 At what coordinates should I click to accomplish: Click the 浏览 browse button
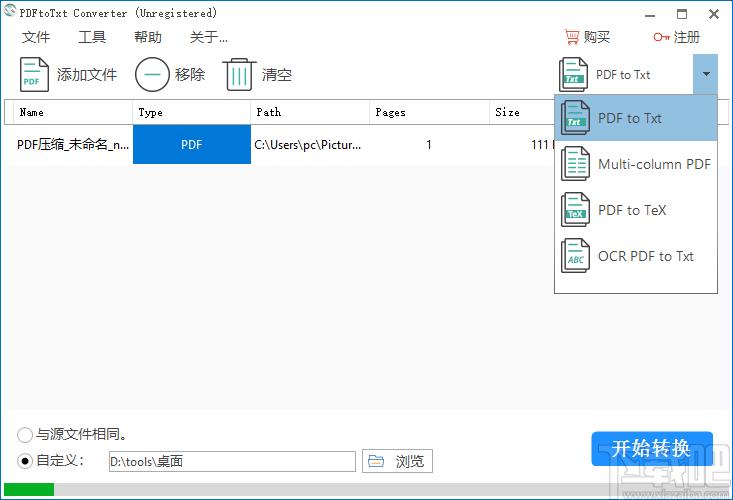pos(397,461)
